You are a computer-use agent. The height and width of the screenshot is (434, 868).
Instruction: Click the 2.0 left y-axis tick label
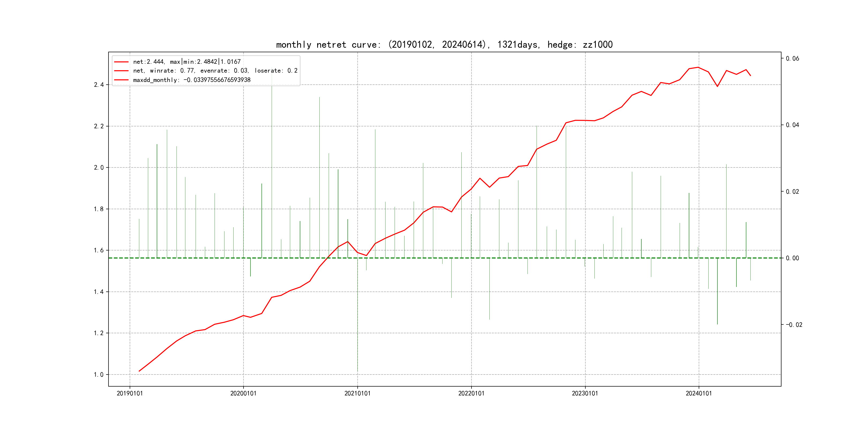(99, 167)
